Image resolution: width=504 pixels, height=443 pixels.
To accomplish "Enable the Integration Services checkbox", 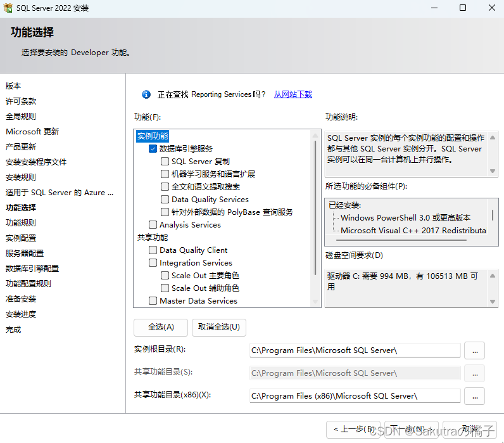I will [153, 263].
